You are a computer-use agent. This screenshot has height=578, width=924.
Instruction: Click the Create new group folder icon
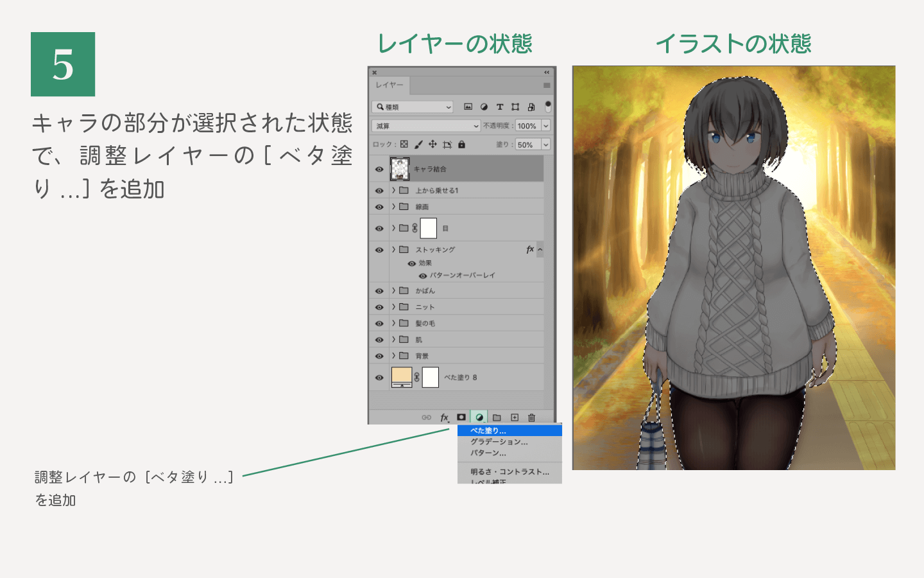pos(497,417)
